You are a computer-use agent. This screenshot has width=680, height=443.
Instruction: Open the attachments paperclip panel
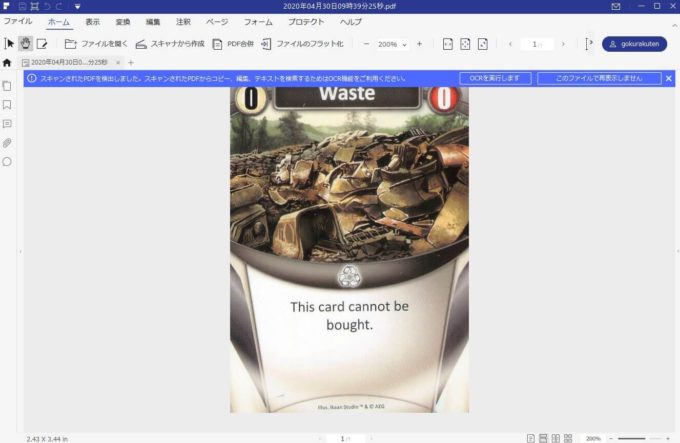tap(7, 143)
